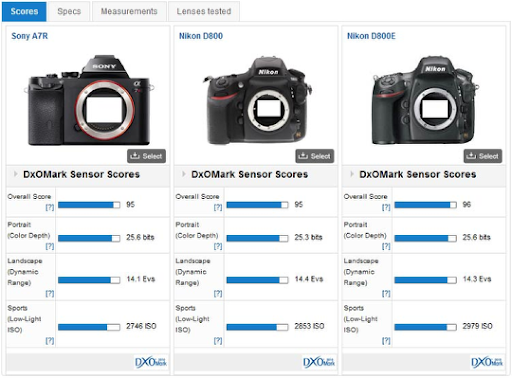Switch to the Measurements tab
The image size is (512, 378).
(x=129, y=11)
